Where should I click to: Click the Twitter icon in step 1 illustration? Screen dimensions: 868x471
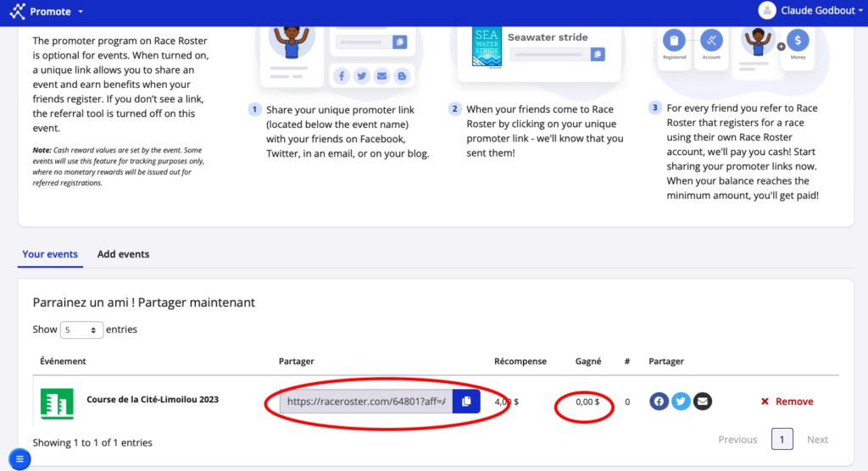[361, 76]
